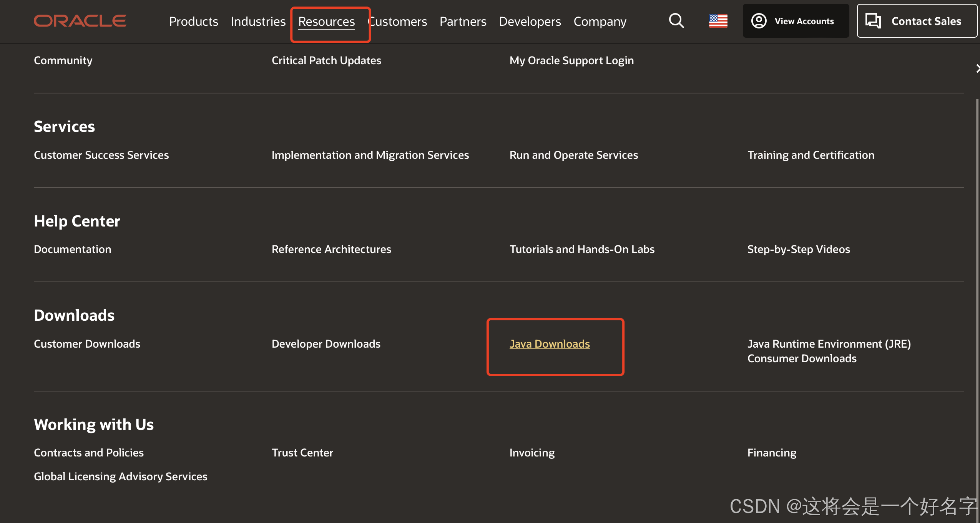
Task: Open Customer Downloads link
Action: [87, 344]
